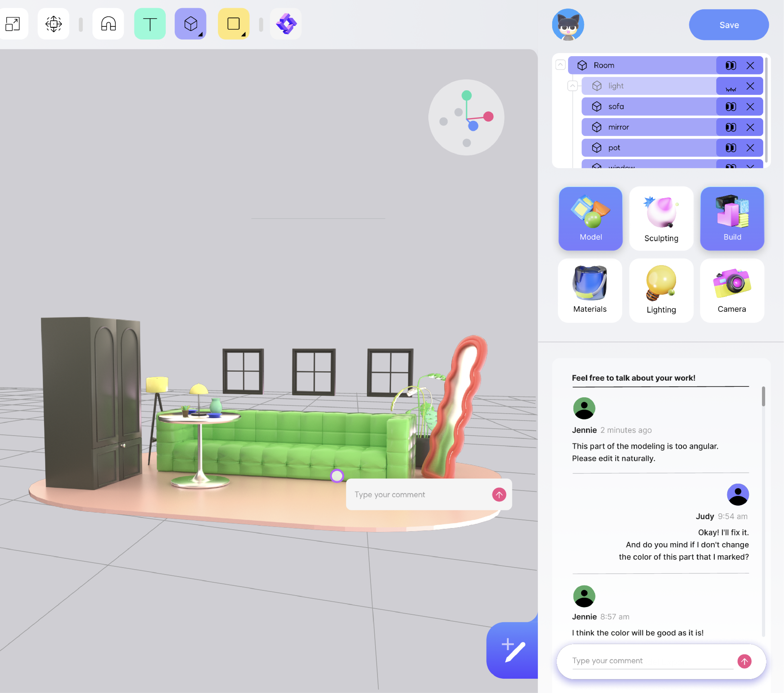Open the Lighting panel

tap(661, 290)
